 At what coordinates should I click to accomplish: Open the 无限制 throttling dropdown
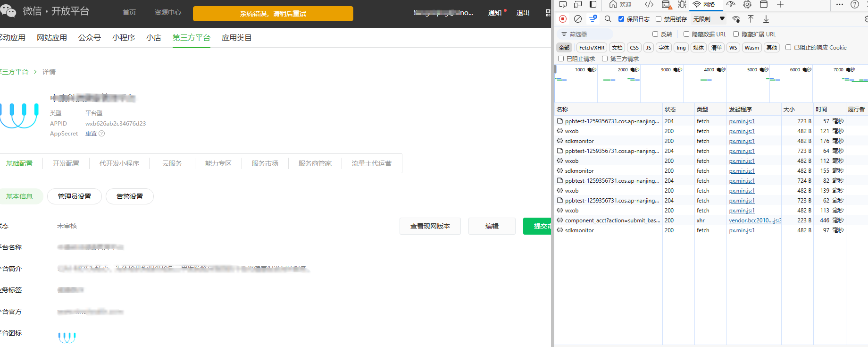click(709, 19)
